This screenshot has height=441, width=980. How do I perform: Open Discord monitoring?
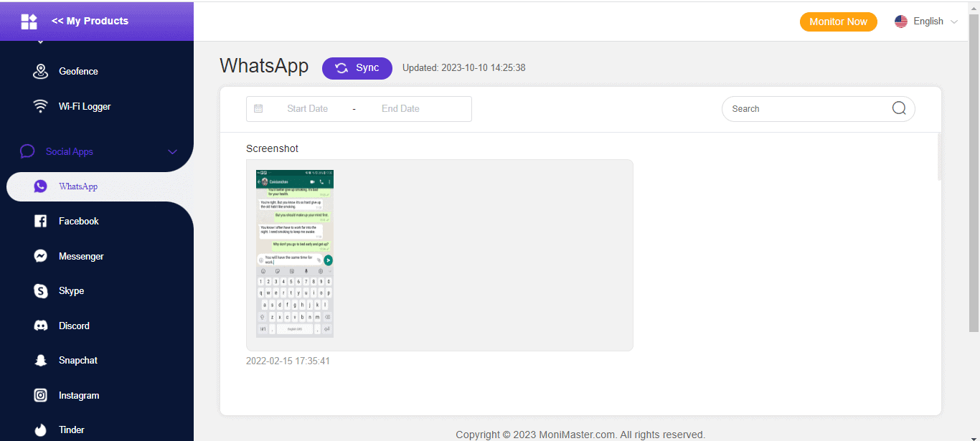tap(75, 326)
